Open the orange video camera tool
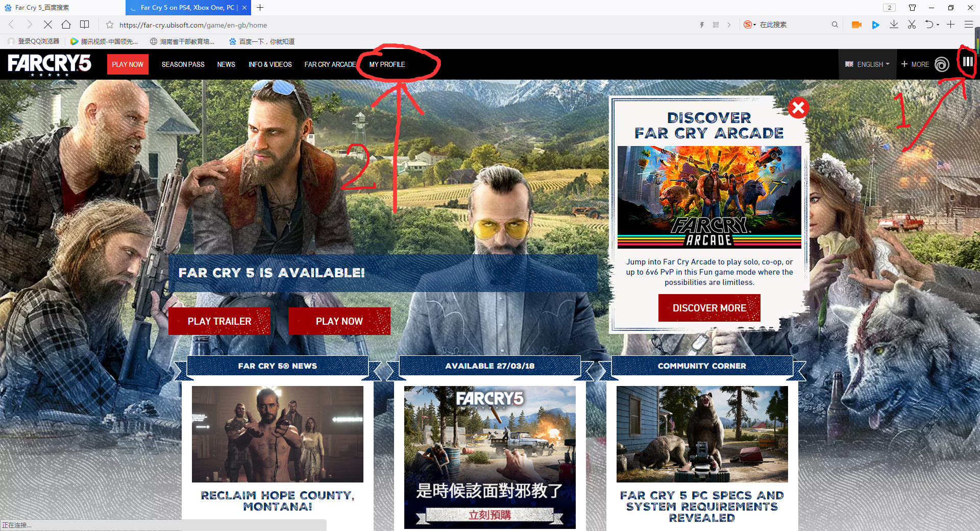Image resolution: width=980 pixels, height=531 pixels. click(856, 25)
